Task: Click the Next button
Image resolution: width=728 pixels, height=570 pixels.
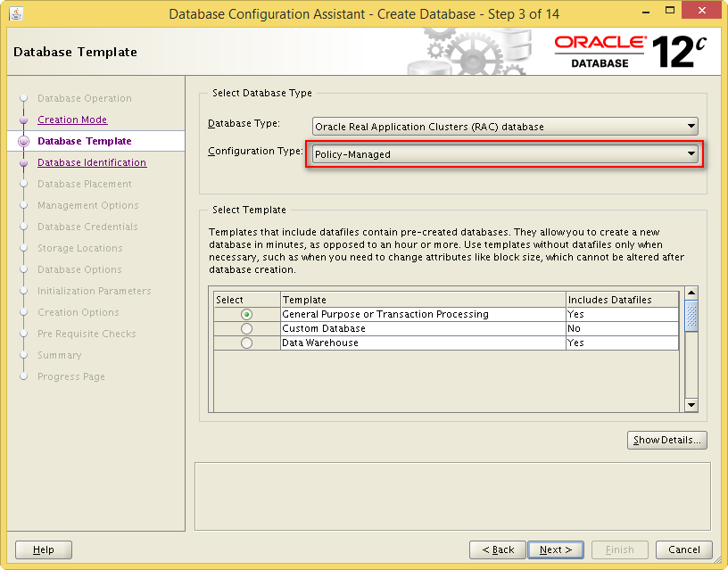Action: tap(556, 549)
